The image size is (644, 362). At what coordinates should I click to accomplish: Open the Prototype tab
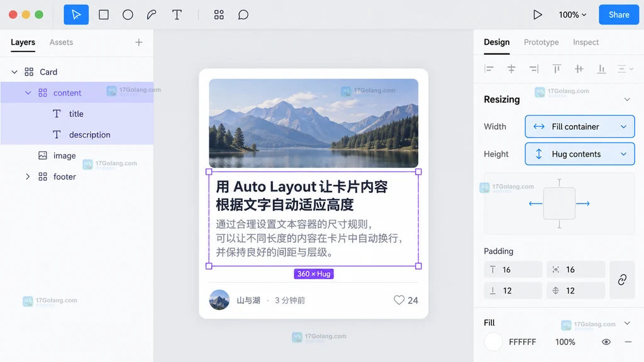pyautogui.click(x=541, y=42)
